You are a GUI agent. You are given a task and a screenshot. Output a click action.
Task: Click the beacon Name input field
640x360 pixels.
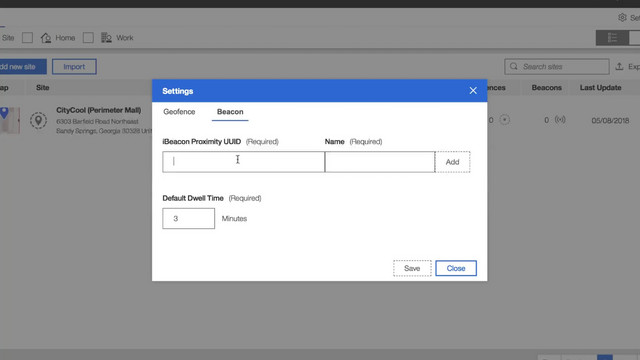click(x=380, y=162)
